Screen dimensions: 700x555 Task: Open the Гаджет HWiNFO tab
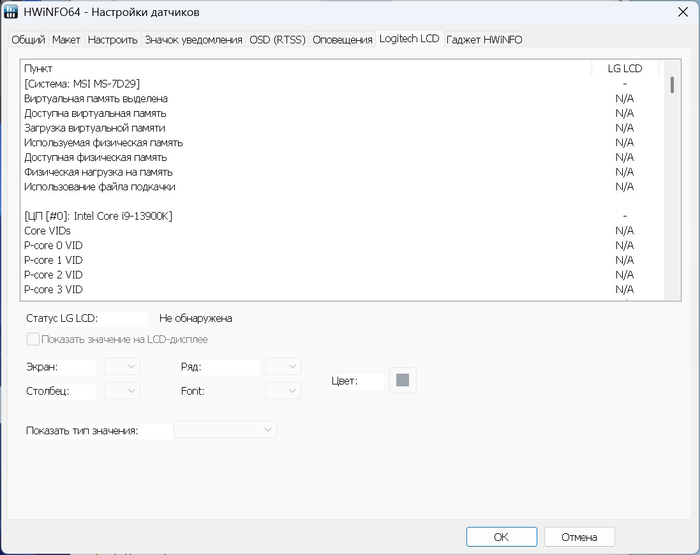pyautogui.click(x=484, y=39)
